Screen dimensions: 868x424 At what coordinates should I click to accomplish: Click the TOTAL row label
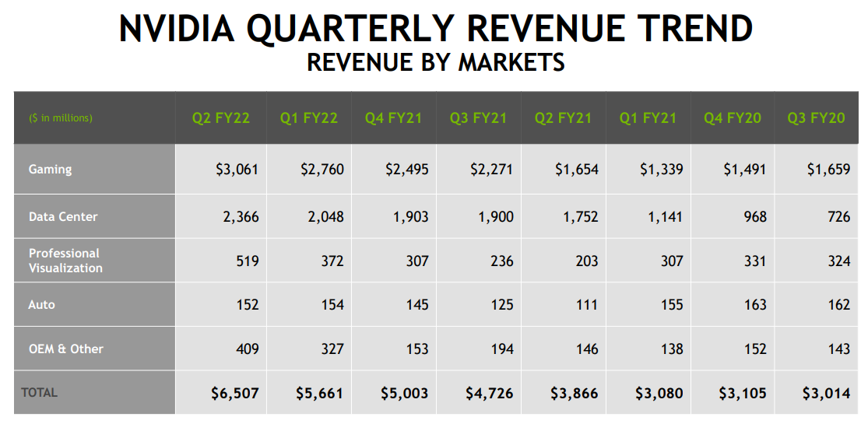pos(39,393)
